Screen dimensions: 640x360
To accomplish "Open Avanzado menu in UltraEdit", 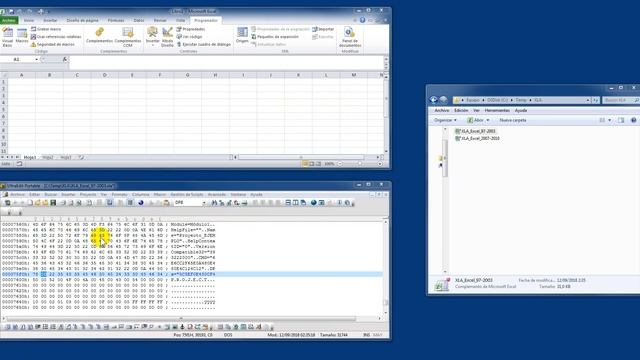I will point(217,195).
